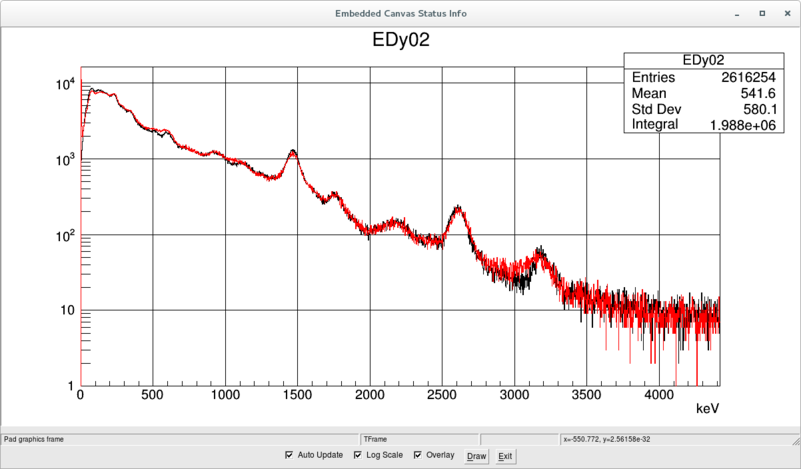
Task: Click the Mean value in stats box
Action: pyautogui.click(x=758, y=93)
